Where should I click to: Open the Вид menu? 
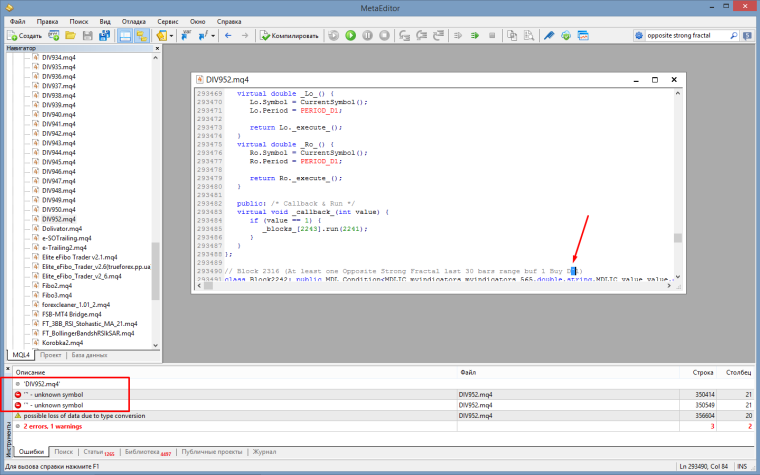point(105,21)
